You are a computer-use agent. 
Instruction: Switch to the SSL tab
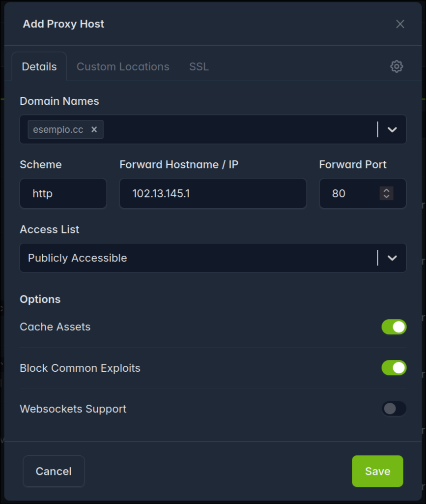[x=198, y=66]
